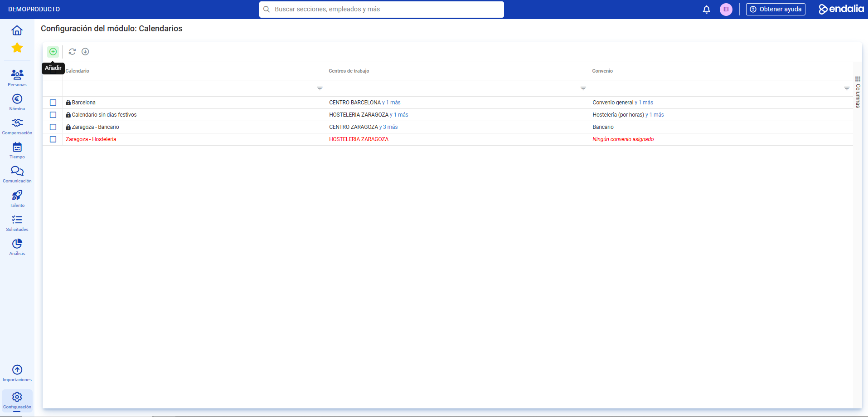Image resolution: width=868 pixels, height=417 pixels.
Task: Open the Compensación module
Action: coord(17,126)
